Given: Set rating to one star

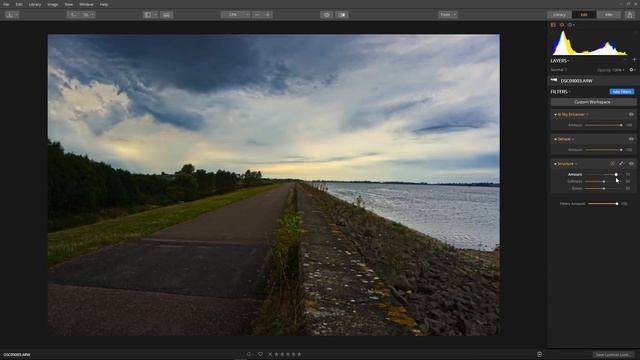Looking at the screenshot, I should (276, 354).
